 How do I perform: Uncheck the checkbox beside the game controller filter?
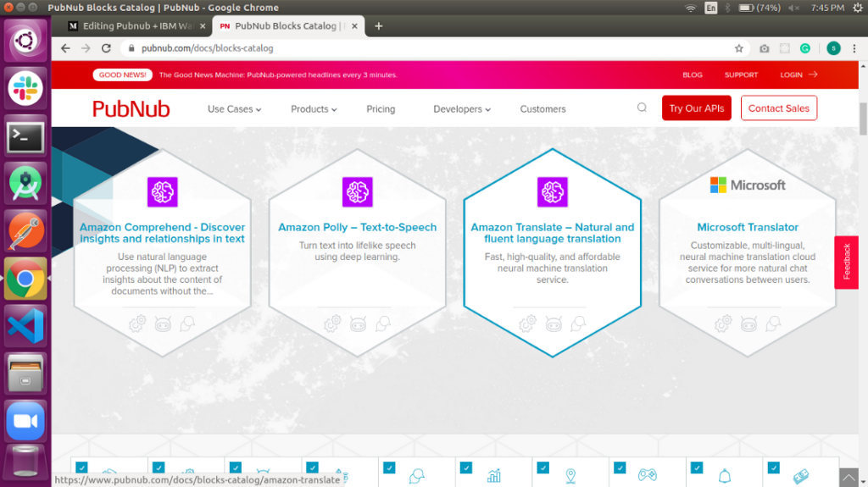pyautogui.click(x=620, y=468)
